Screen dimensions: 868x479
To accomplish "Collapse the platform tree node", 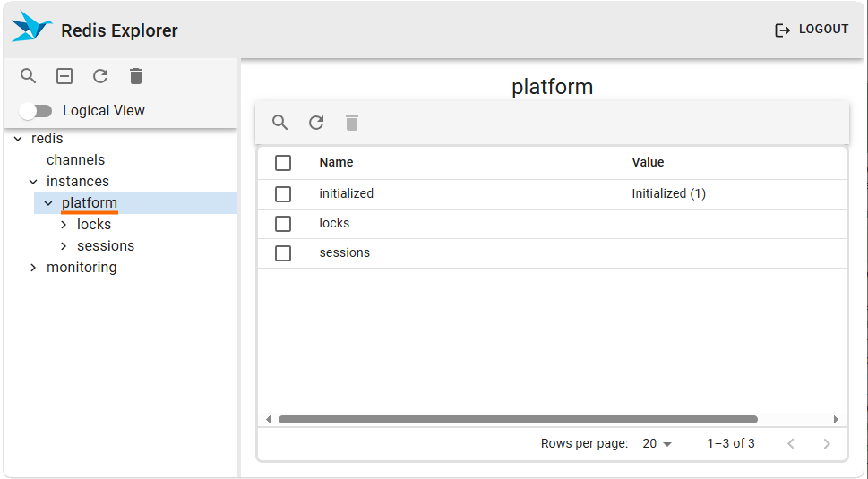I will [48, 203].
